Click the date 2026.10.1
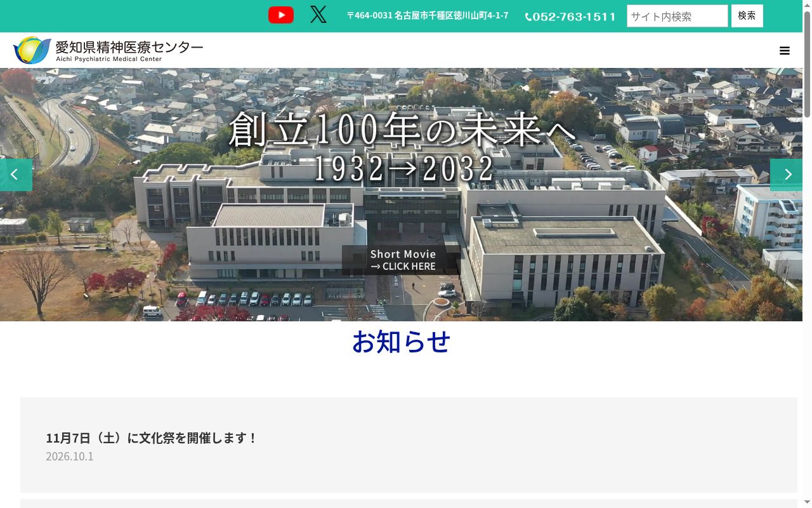This screenshot has width=812, height=508. tap(70, 456)
